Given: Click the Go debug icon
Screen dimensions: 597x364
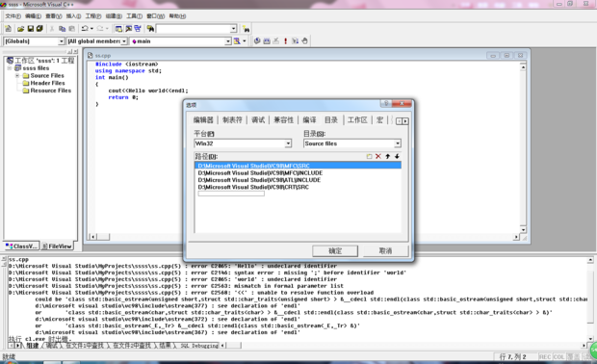Looking at the screenshot, I should coord(295,41).
